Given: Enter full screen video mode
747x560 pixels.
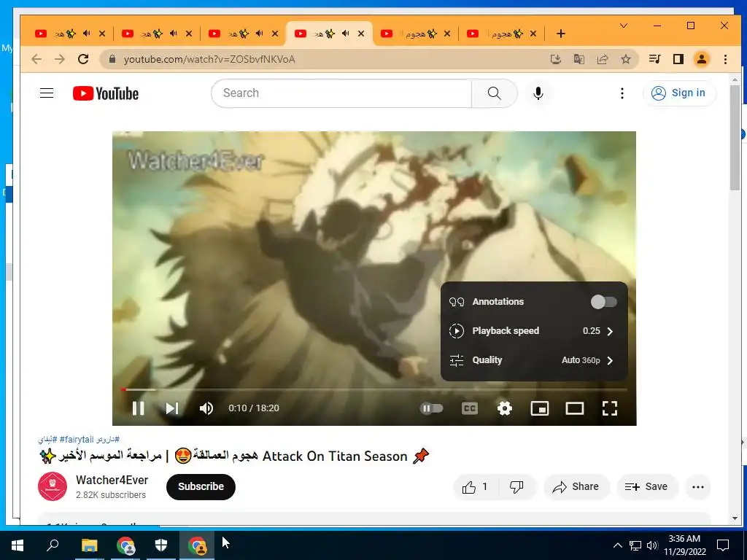Looking at the screenshot, I should point(610,408).
